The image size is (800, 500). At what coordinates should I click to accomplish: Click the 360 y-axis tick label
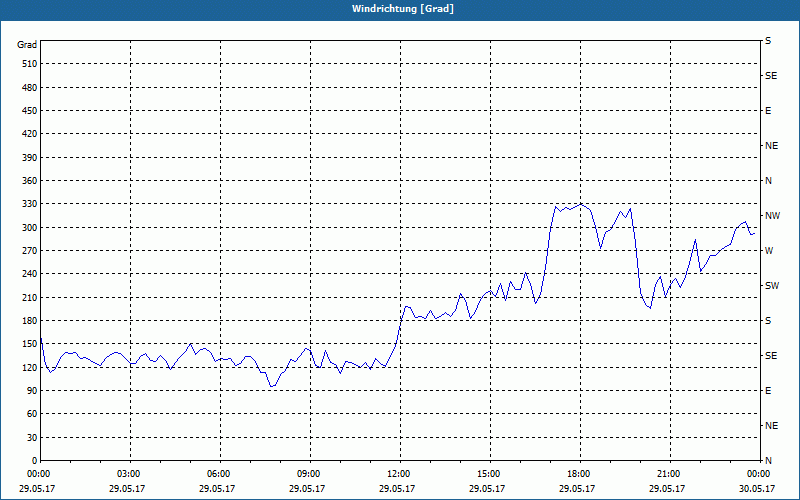tap(30, 181)
